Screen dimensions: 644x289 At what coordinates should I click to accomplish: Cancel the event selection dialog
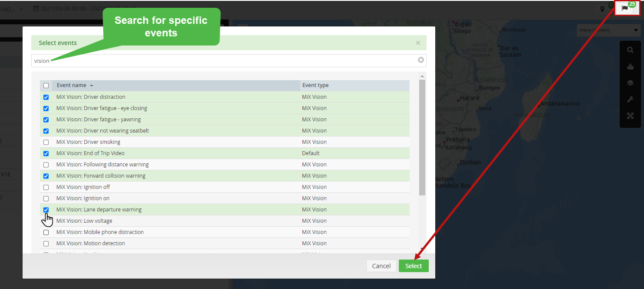coord(381,266)
